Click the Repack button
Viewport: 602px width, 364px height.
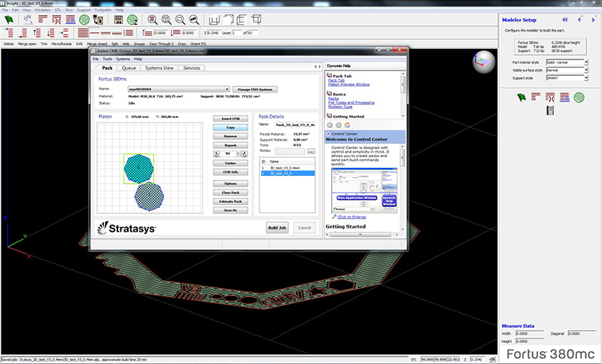230,145
